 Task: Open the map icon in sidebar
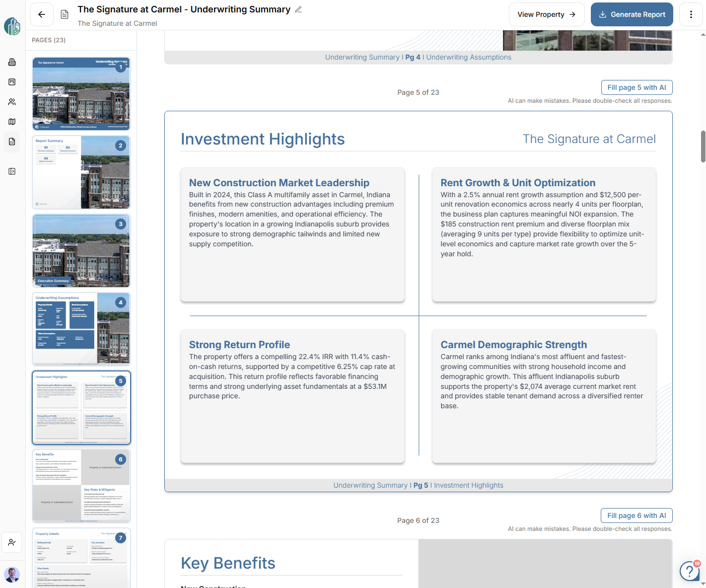12,122
